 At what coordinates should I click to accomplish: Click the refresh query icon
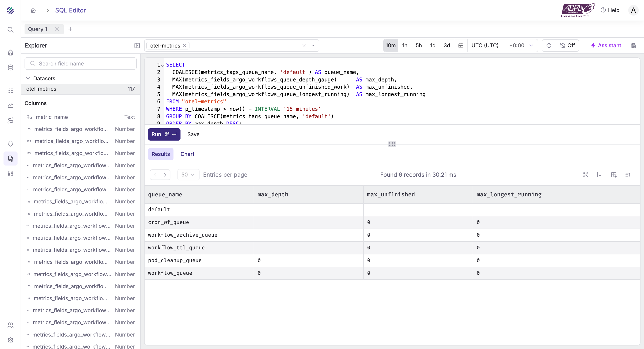pos(549,46)
